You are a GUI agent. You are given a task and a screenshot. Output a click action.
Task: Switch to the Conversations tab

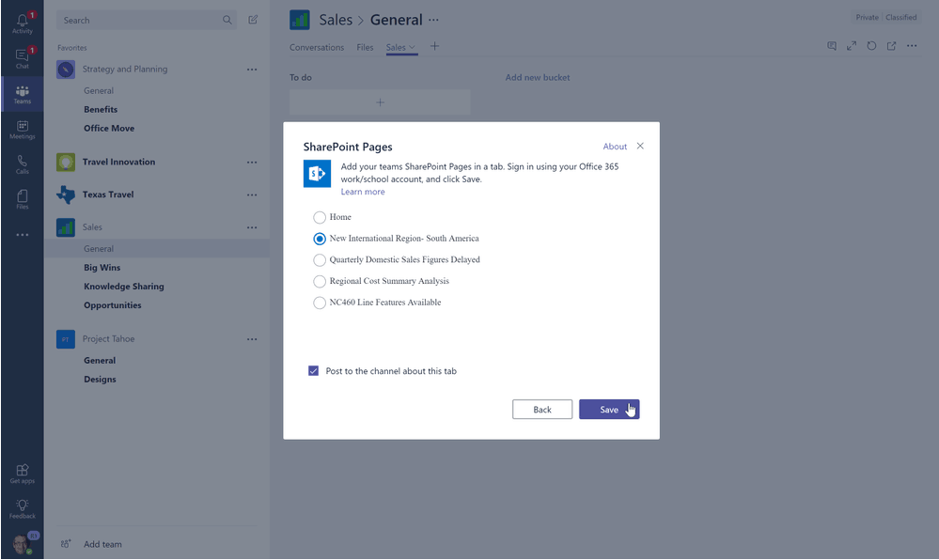[x=317, y=47]
